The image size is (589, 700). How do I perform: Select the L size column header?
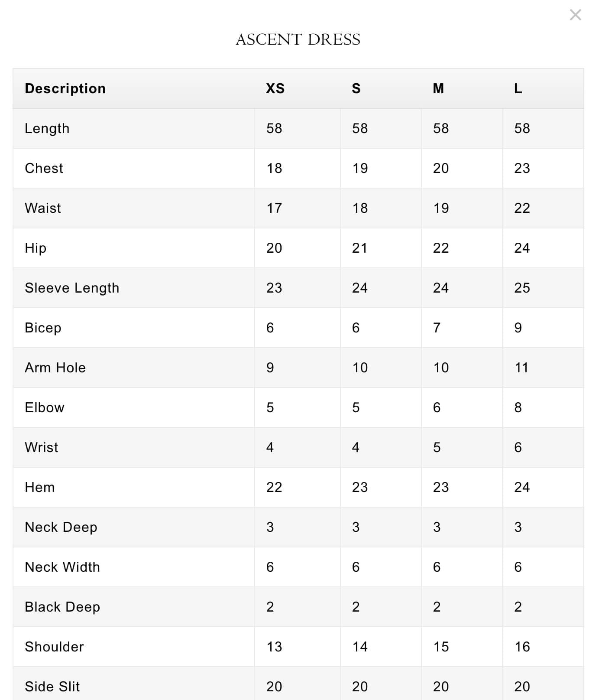point(518,88)
